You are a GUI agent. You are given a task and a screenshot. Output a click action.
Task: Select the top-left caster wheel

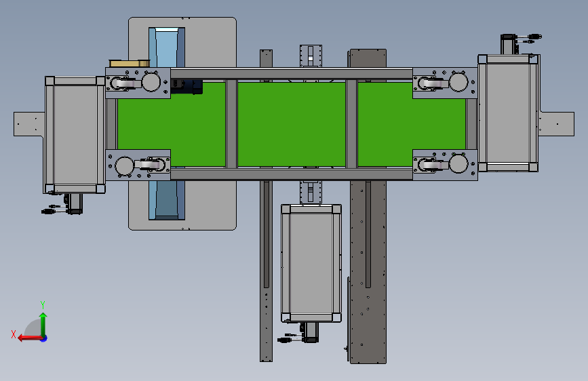tap(124, 83)
